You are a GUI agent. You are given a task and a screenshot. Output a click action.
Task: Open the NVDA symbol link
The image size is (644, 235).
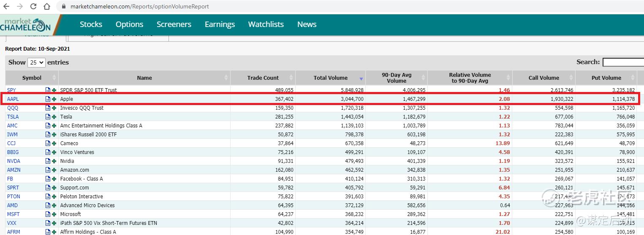(14, 161)
